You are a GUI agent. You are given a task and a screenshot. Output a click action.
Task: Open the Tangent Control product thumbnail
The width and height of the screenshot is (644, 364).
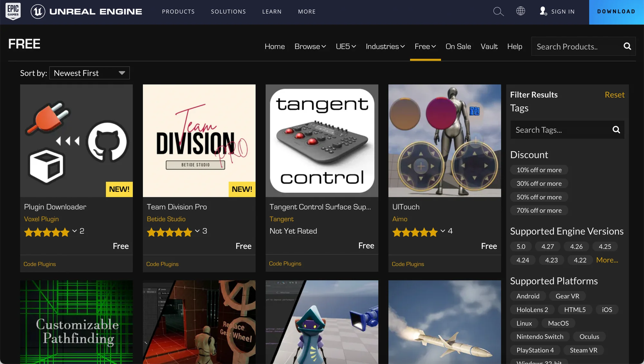pyautogui.click(x=322, y=141)
